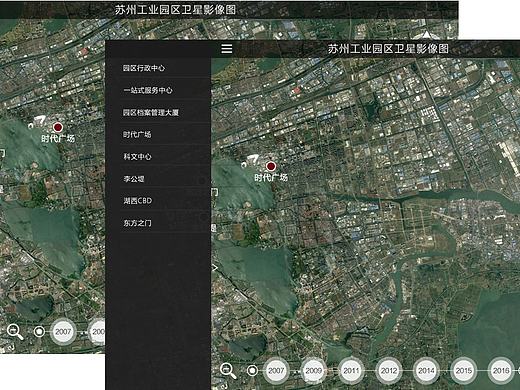Open 园区行政中心 in the side menu
The height and width of the screenshot is (390, 520).
point(144,68)
